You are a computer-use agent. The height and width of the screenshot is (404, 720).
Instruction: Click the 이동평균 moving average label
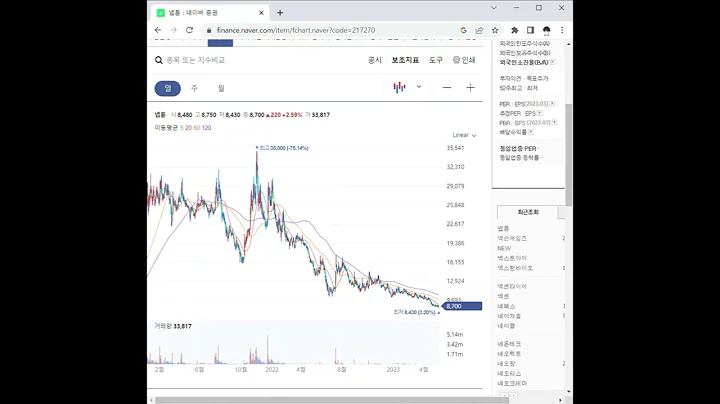pyautogui.click(x=166, y=128)
